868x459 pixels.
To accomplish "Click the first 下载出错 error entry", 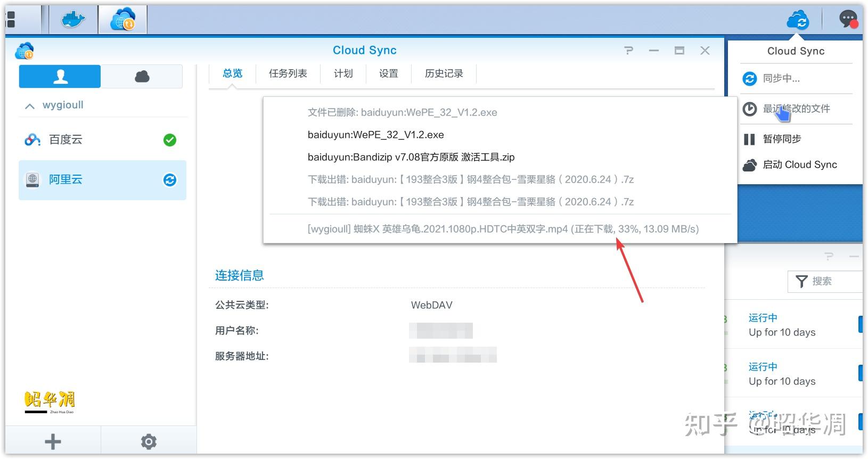I will (x=471, y=179).
